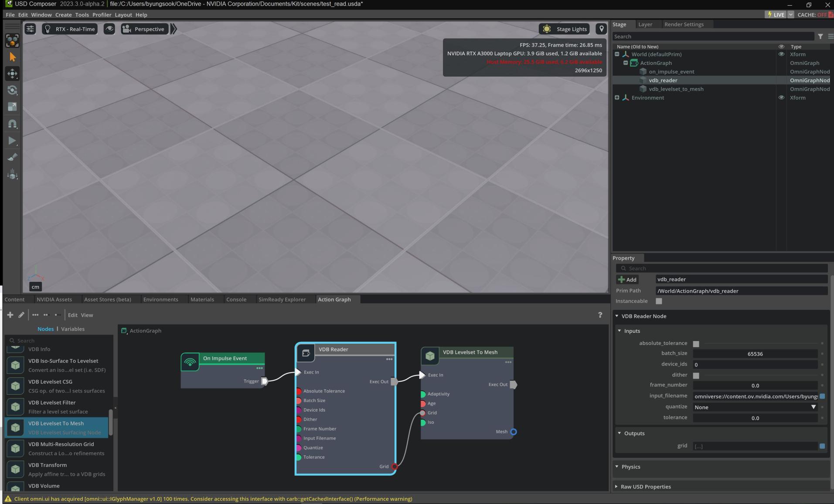Expand the Environment tree node

(x=617, y=98)
